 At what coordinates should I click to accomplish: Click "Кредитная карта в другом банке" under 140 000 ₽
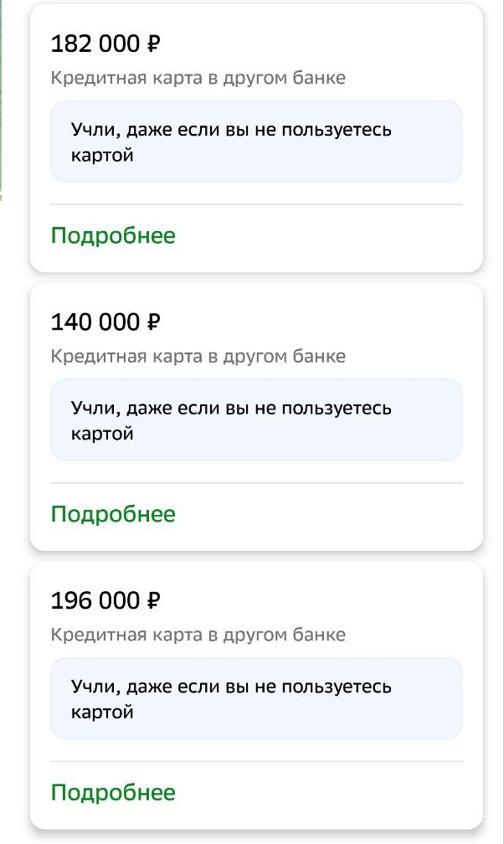click(x=198, y=356)
